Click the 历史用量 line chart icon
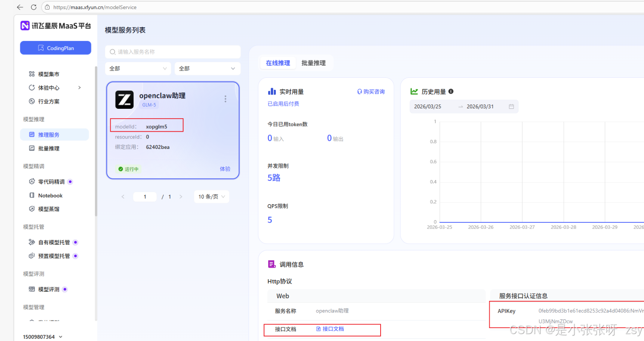The width and height of the screenshot is (644, 341). point(414,92)
